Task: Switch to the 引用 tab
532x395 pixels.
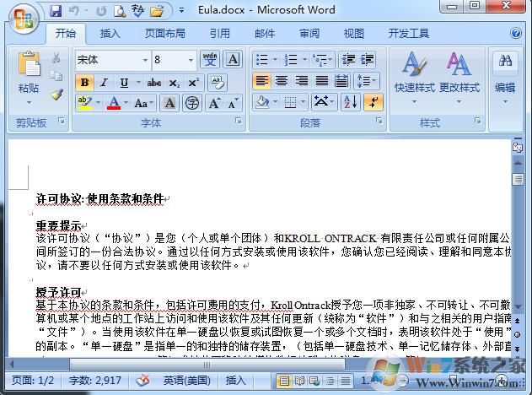Action: [x=219, y=33]
